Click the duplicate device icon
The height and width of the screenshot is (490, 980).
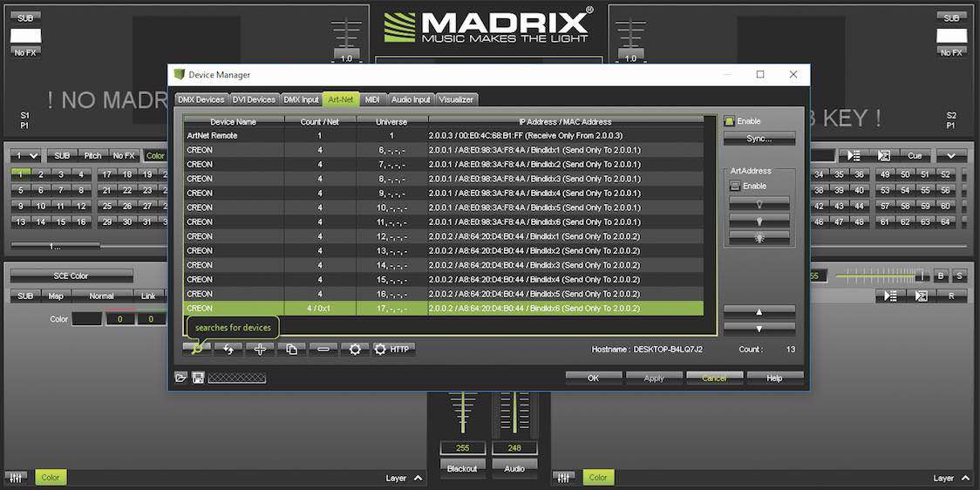click(x=292, y=350)
